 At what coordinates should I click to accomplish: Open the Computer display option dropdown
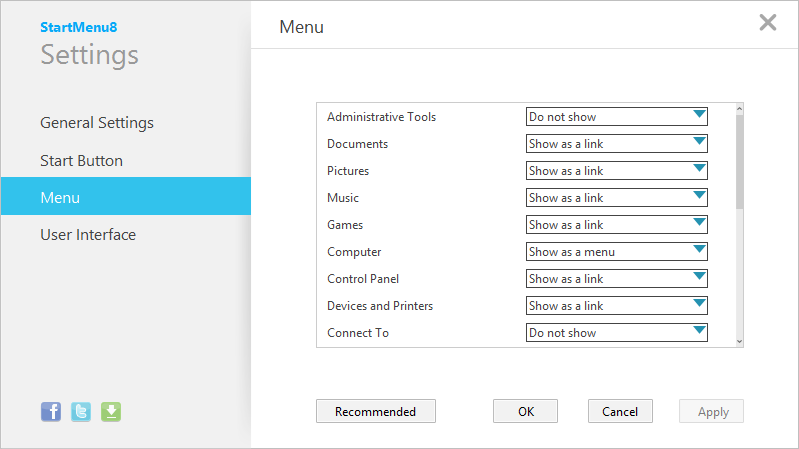click(x=617, y=252)
